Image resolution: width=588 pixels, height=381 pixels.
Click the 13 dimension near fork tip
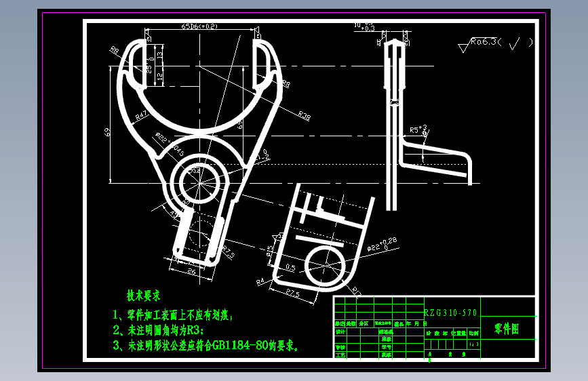[x=159, y=55]
